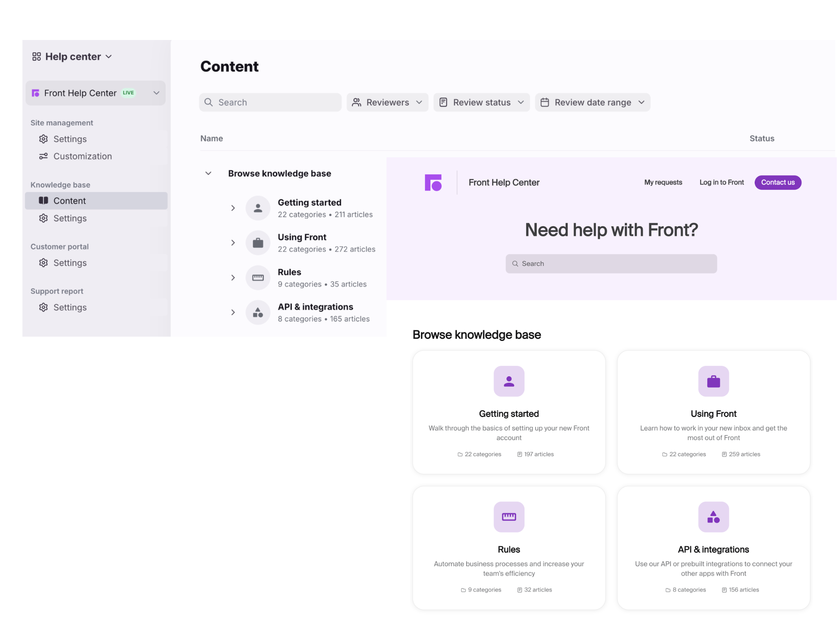
Task: Click the Customization sliders icon
Action: 43,156
